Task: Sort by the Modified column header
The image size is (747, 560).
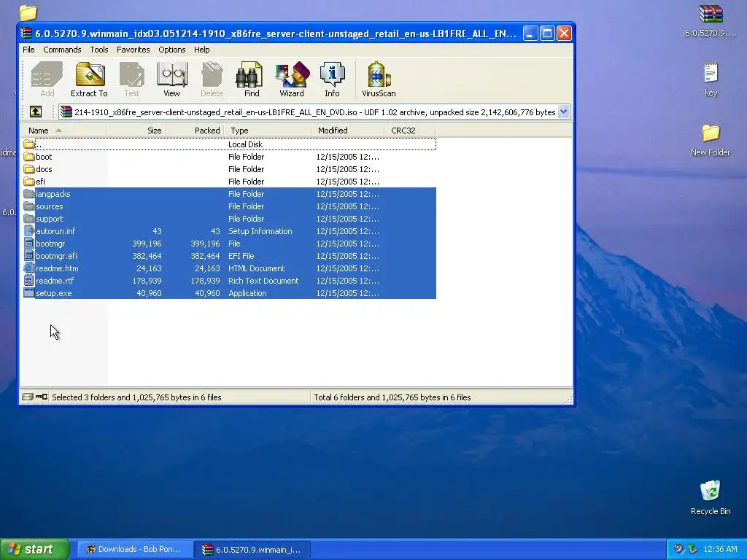Action: tap(348, 131)
